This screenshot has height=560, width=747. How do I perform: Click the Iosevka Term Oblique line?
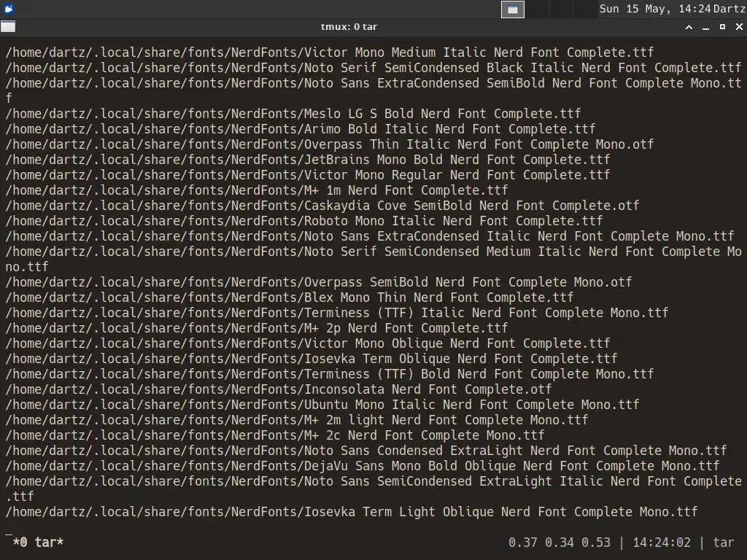(311, 358)
